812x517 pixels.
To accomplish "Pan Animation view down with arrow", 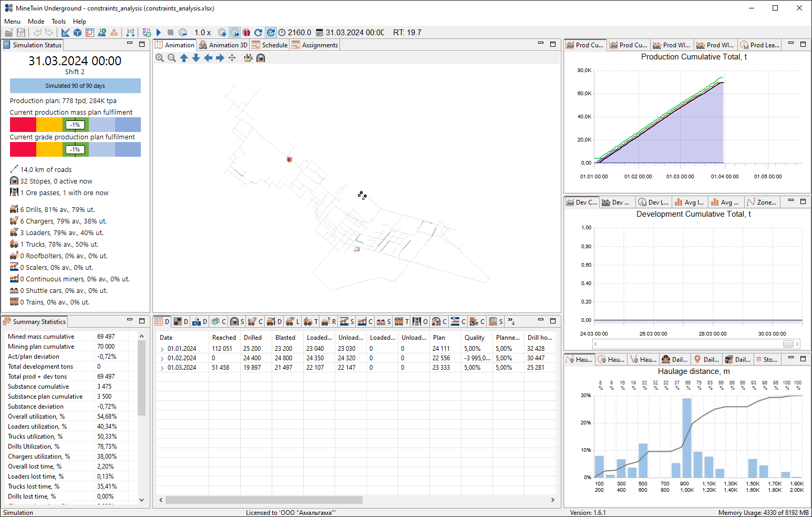I will [x=196, y=58].
